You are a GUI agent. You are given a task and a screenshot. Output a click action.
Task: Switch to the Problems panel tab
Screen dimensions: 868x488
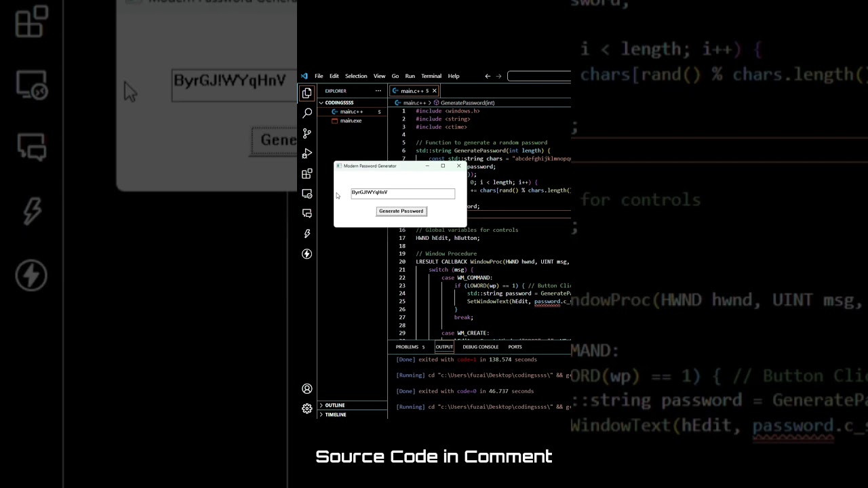pos(410,346)
